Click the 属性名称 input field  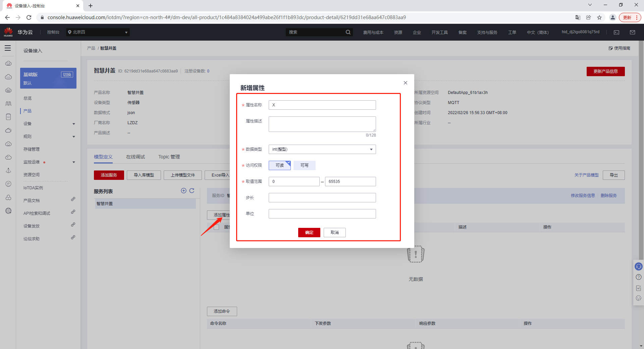tap(322, 105)
